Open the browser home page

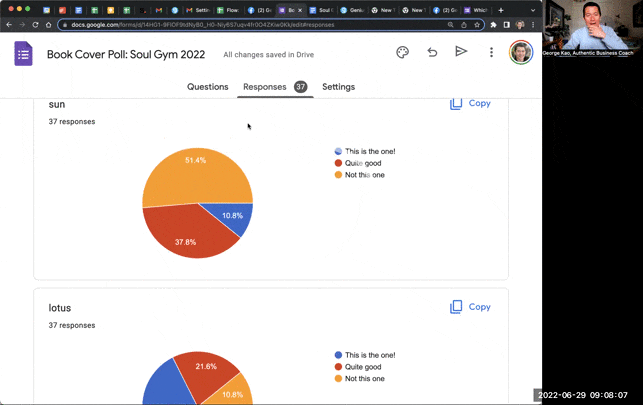(x=48, y=25)
